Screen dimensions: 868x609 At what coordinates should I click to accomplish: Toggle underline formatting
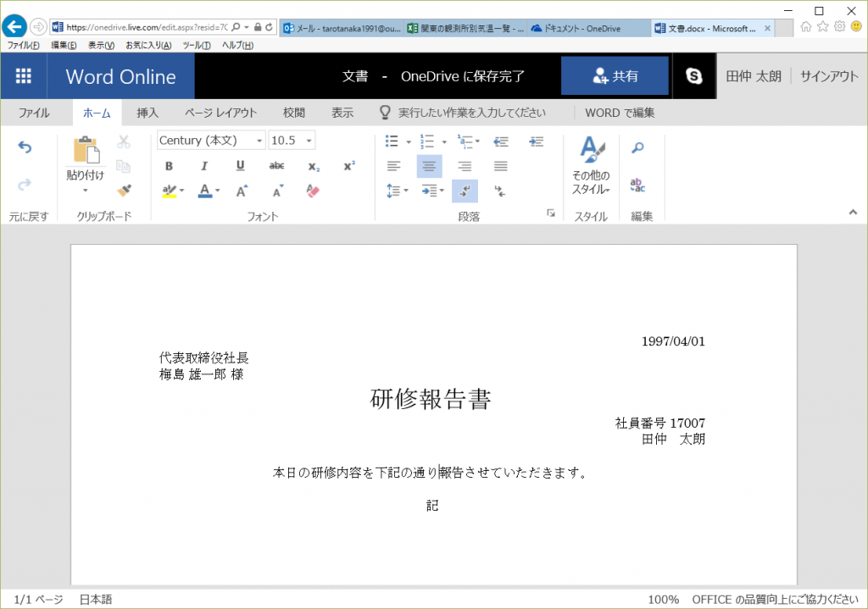[x=240, y=166]
